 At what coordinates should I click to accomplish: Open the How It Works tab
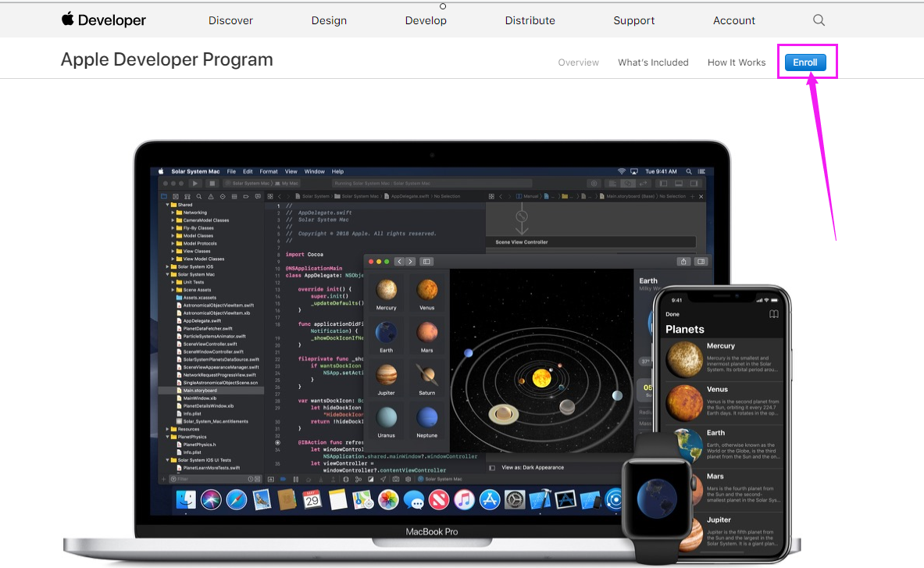[736, 63]
